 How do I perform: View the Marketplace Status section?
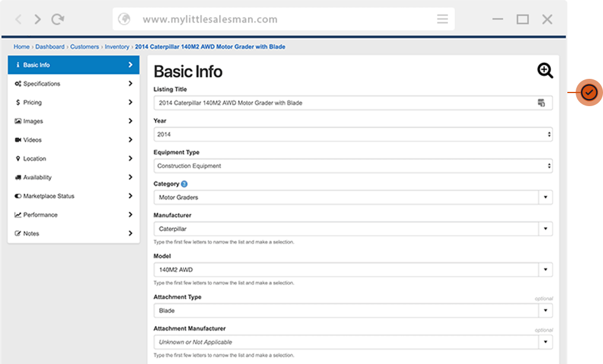click(x=74, y=196)
